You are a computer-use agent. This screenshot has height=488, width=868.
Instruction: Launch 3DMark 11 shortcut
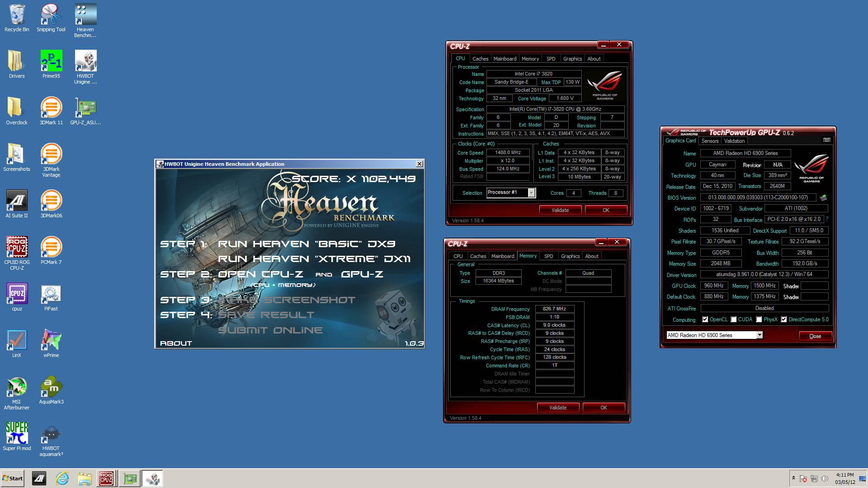51,111
